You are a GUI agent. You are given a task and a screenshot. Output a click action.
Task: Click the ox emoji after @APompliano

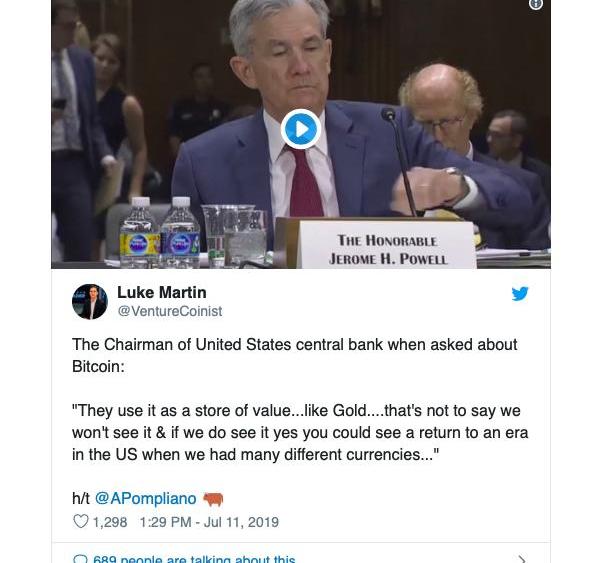[213, 499]
